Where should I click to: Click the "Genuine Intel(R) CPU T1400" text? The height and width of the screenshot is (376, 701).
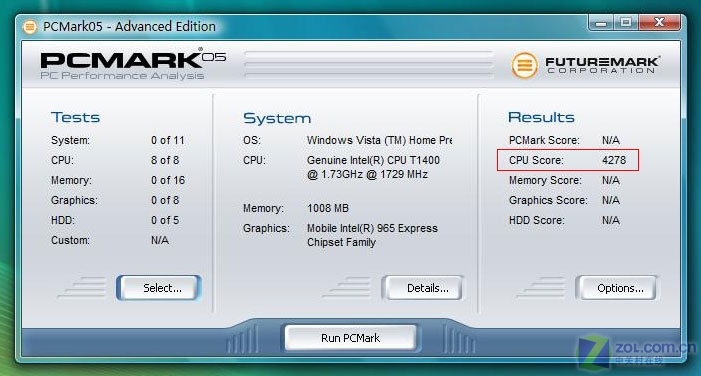[x=373, y=160]
